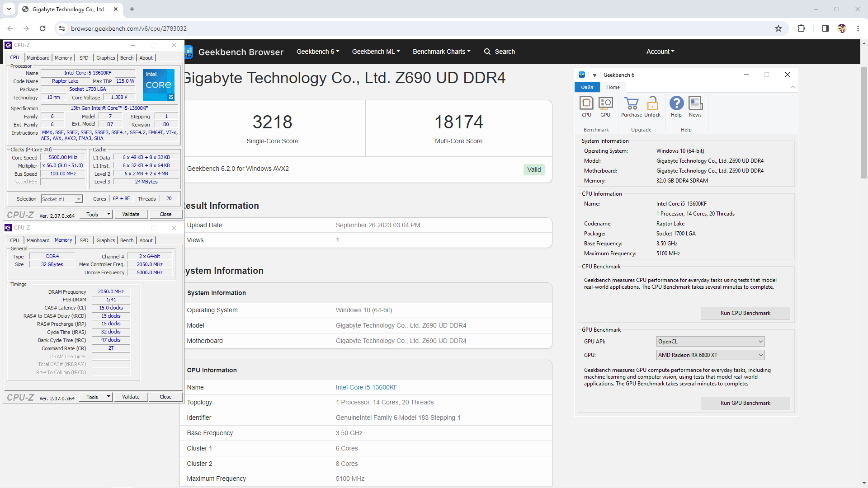This screenshot has width=868, height=488.
Task: Click the Intel Core i5 badge in CPU-Z
Action: pyautogui.click(x=158, y=85)
